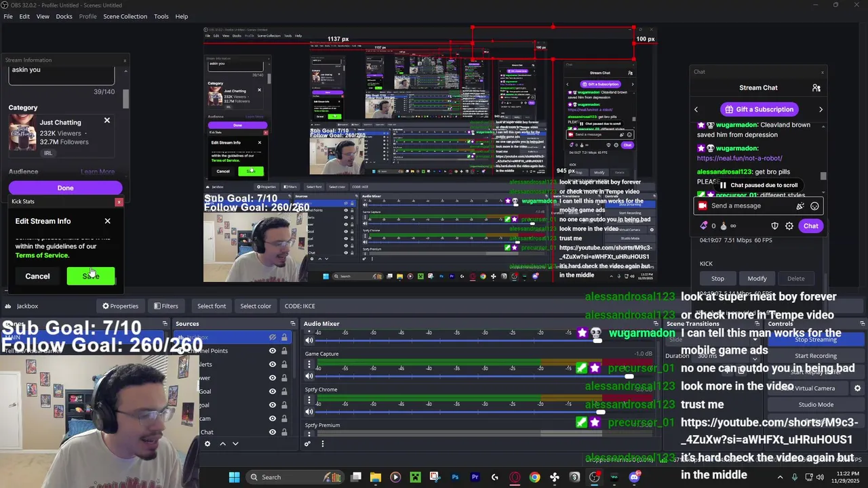Open File Explorer from the taskbar
868x488 pixels.
click(x=376, y=477)
